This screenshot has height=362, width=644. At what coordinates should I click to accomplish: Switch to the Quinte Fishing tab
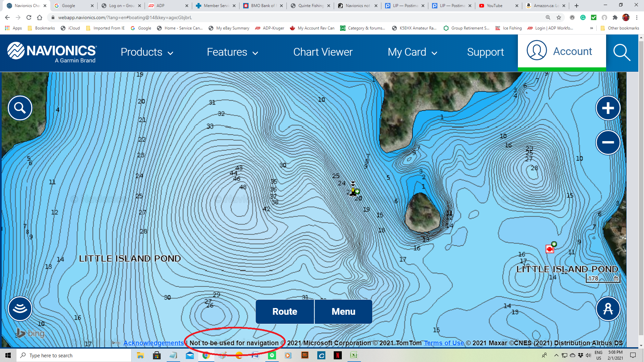311,6
